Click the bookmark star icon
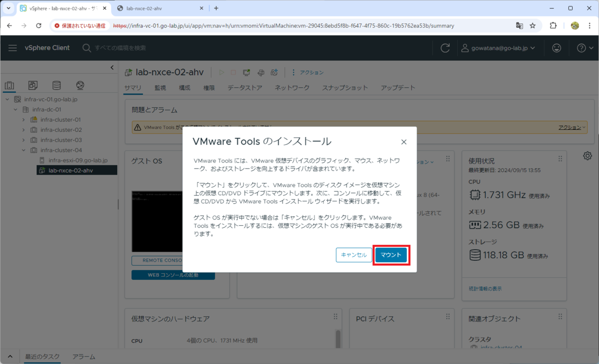 (x=533, y=25)
